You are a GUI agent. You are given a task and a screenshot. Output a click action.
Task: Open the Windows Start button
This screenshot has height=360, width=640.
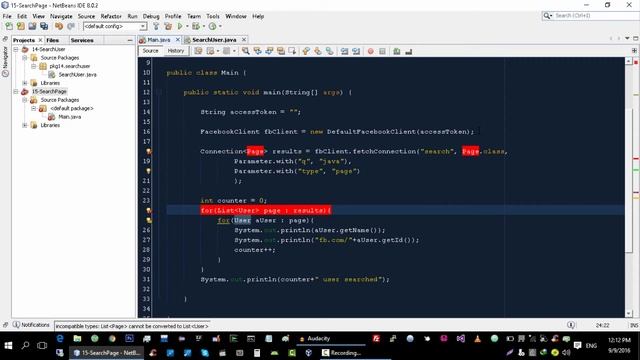tap(8, 345)
